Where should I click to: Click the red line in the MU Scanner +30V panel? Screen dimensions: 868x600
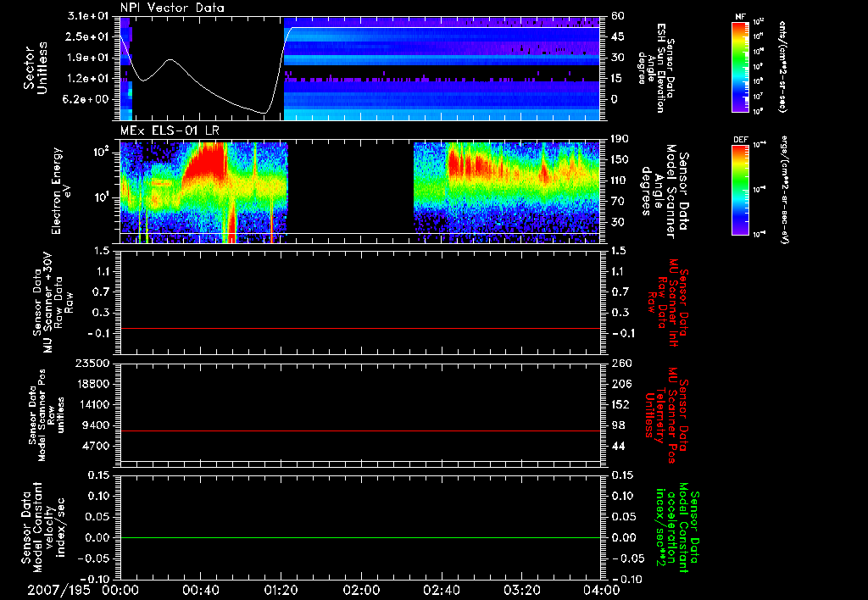point(360,329)
